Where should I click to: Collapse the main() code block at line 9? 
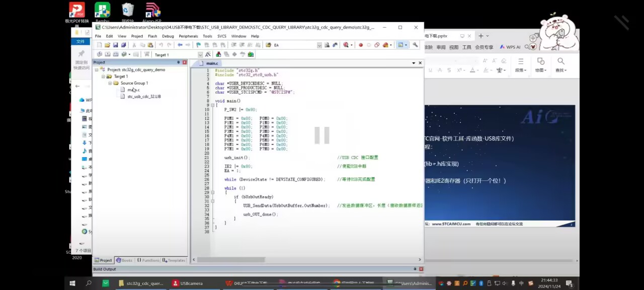tap(212, 105)
